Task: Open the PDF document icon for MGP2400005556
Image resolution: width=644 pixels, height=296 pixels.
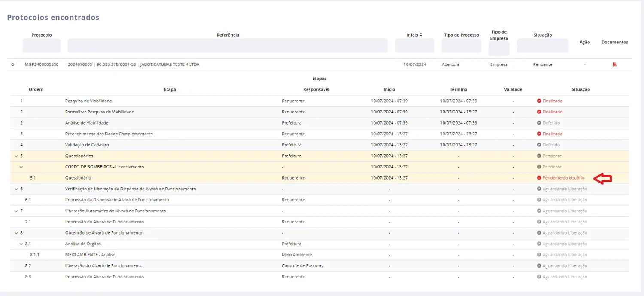Action: (615, 64)
